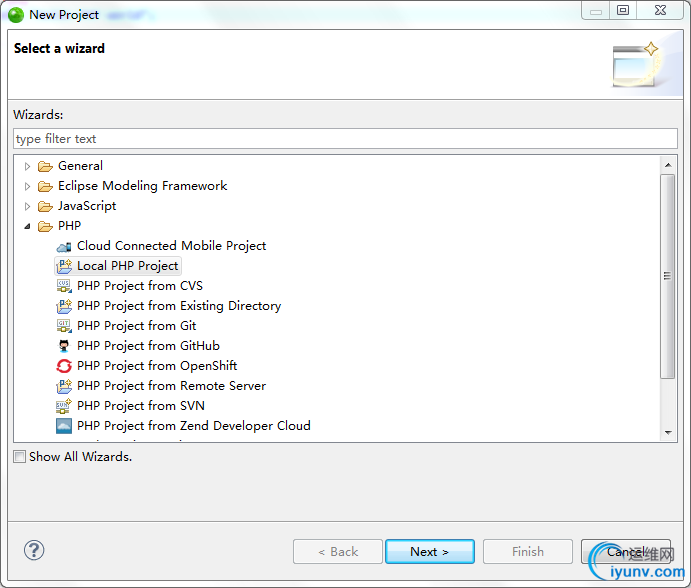The height and width of the screenshot is (588, 691).
Task: Click the wizard list scrollbar thumb
Action: tap(668, 276)
